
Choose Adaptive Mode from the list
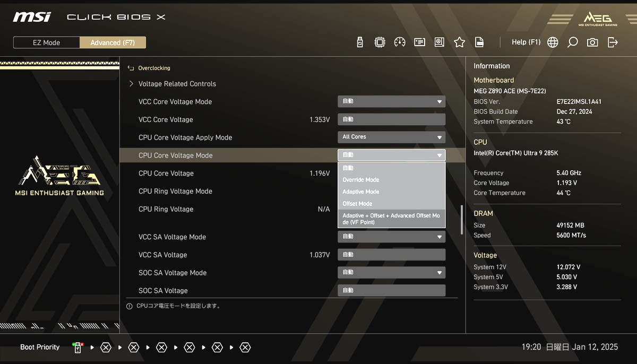click(x=392, y=192)
